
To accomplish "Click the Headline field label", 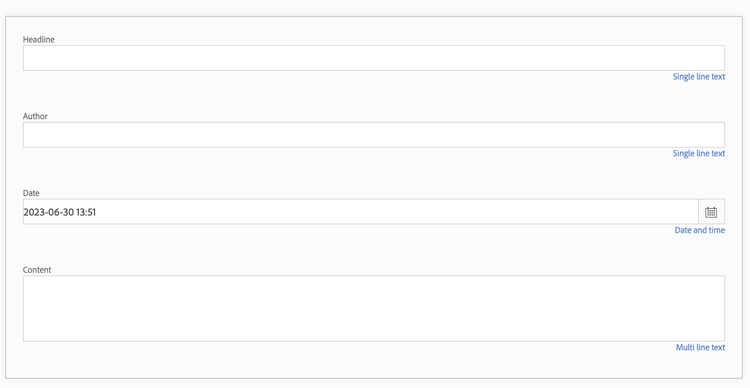I will (39, 40).
